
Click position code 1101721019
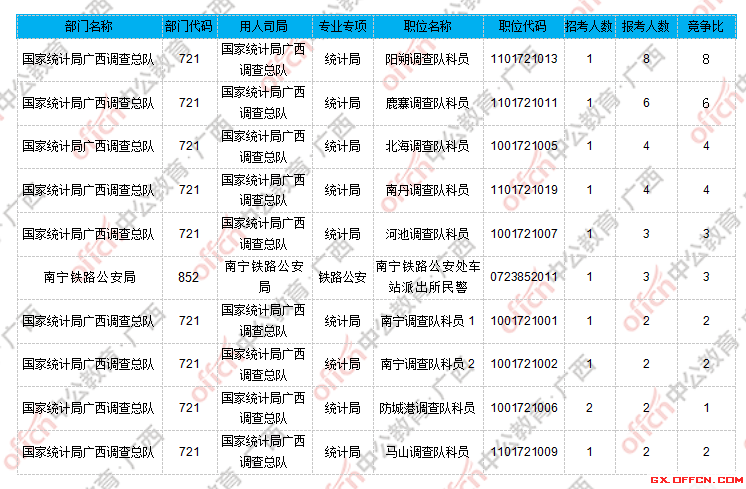(524, 190)
